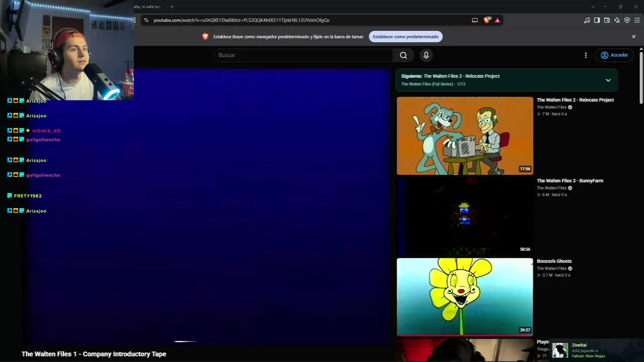
Task: Start voice search with microphone icon
Action: pyautogui.click(x=426, y=55)
